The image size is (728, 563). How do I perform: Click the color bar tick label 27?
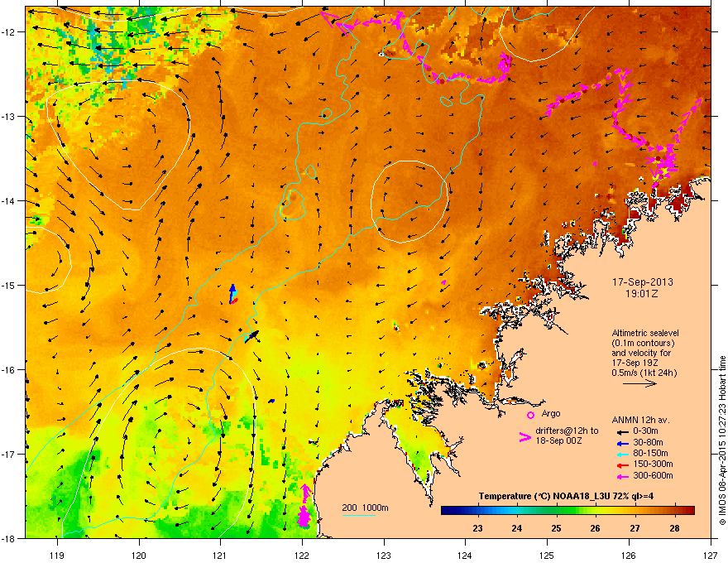(635, 528)
